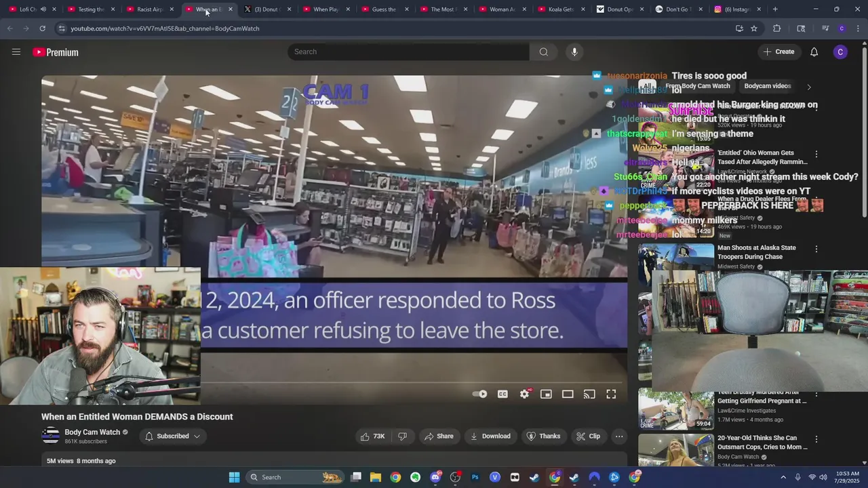This screenshot has height=488, width=868.
Task: Switch to the 'Testing the' tab
Action: (x=90, y=9)
